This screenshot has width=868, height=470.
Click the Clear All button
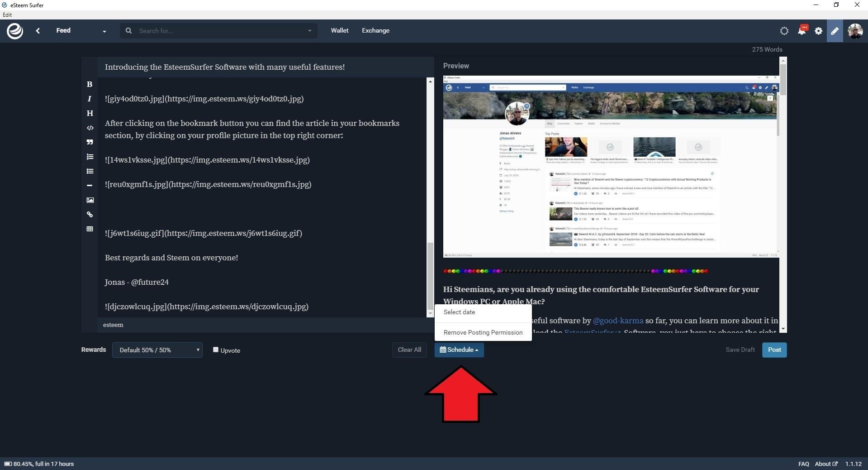coord(409,350)
